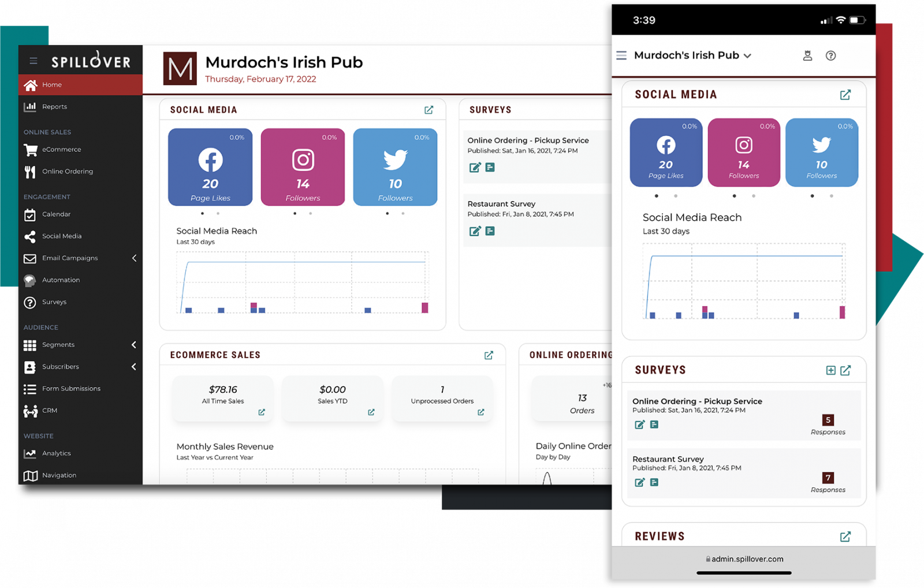This screenshot has width=924, height=588.
Task: Click the Navigation map icon
Action: (x=30, y=475)
